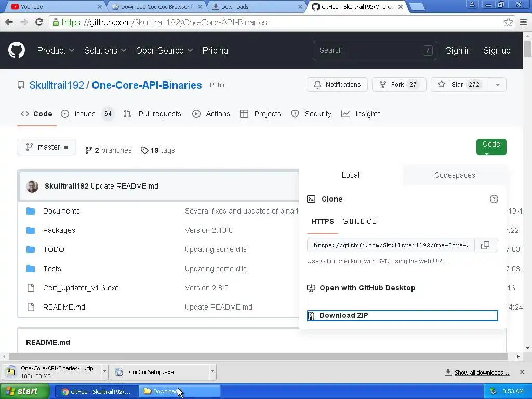This screenshot has width=532, height=399.
Task: Click the clone URL text field
Action: click(x=391, y=245)
